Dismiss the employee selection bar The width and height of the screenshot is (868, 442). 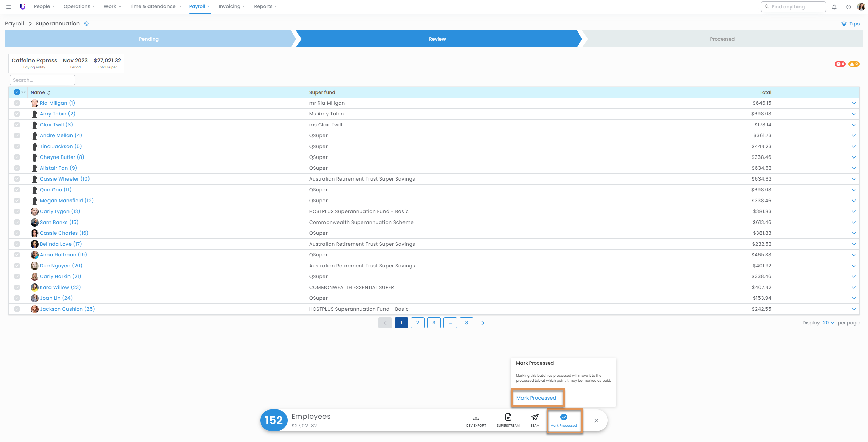click(596, 421)
